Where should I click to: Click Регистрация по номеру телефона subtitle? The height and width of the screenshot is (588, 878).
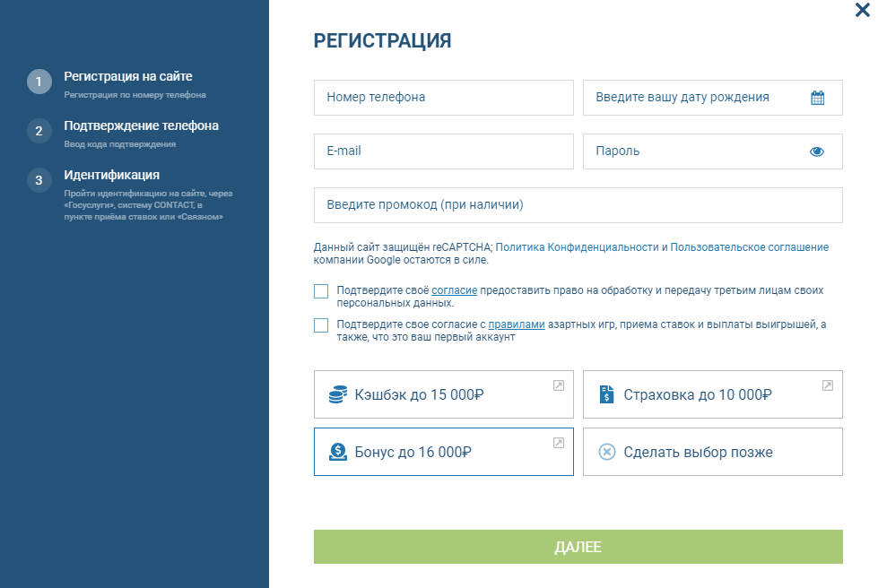(x=135, y=95)
